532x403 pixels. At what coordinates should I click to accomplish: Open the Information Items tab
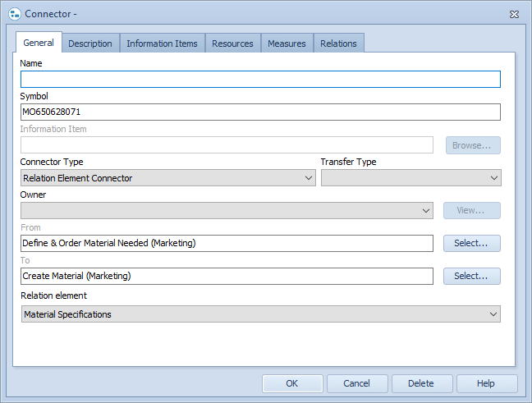coord(162,44)
